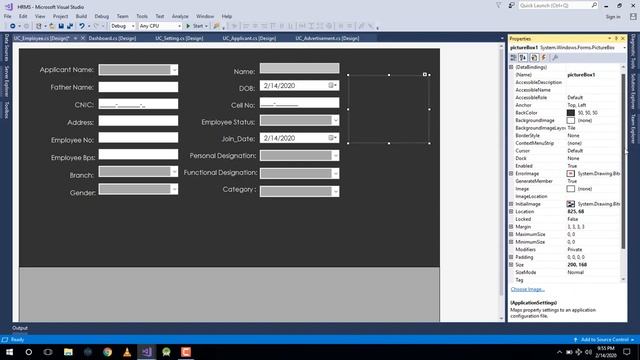Click the BackColor dark color swatch
Image resolution: width=640 pixels, height=360 pixels.
pos(571,113)
